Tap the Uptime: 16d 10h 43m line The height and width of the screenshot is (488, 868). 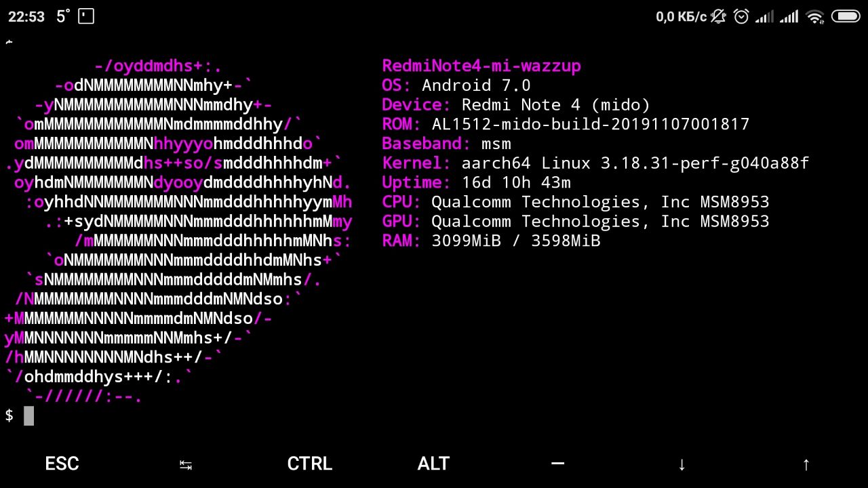coord(476,183)
